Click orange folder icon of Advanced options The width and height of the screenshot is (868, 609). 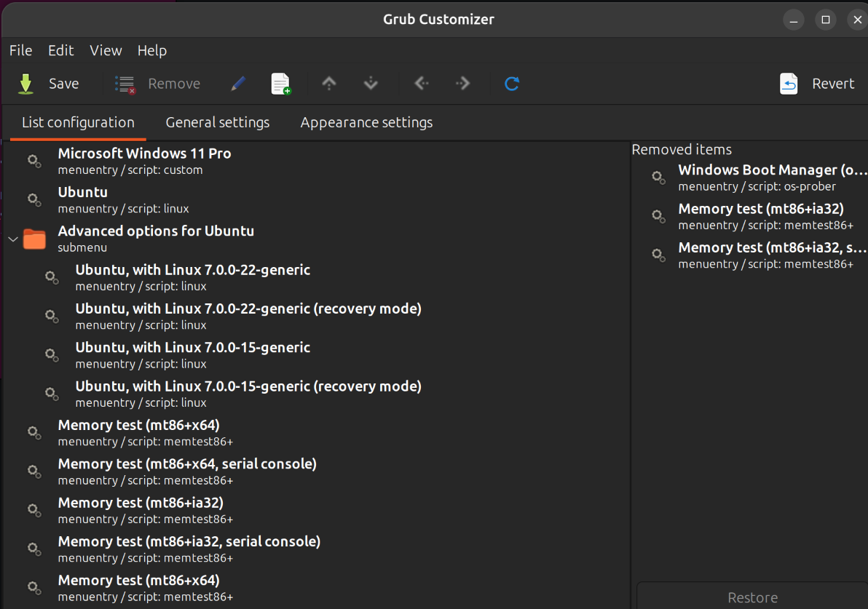point(34,239)
